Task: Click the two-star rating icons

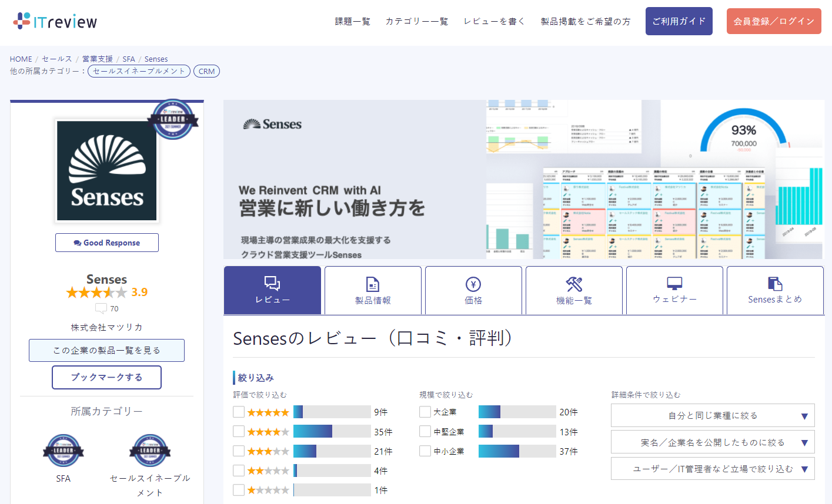Action: pos(268,471)
